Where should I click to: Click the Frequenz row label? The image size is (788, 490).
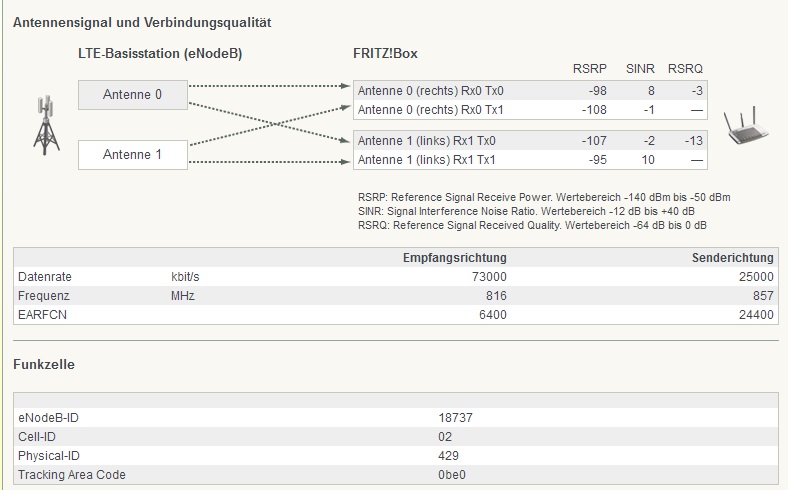43,296
